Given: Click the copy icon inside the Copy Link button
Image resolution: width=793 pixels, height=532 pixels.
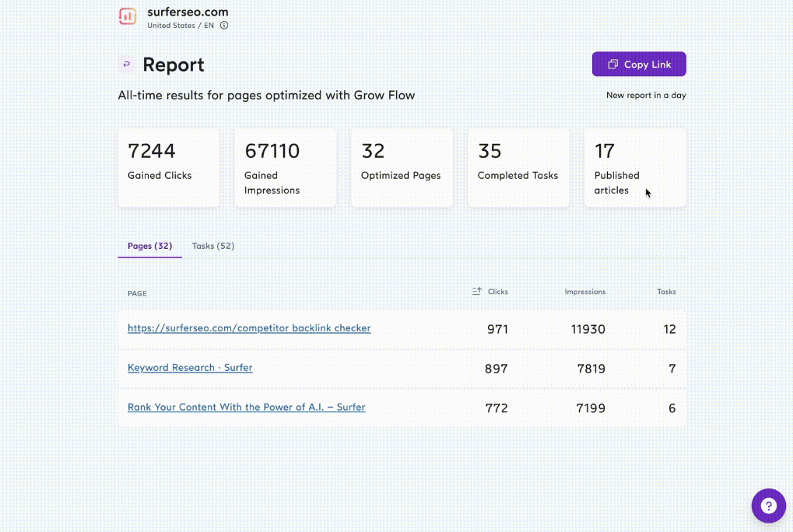Looking at the screenshot, I should point(613,64).
